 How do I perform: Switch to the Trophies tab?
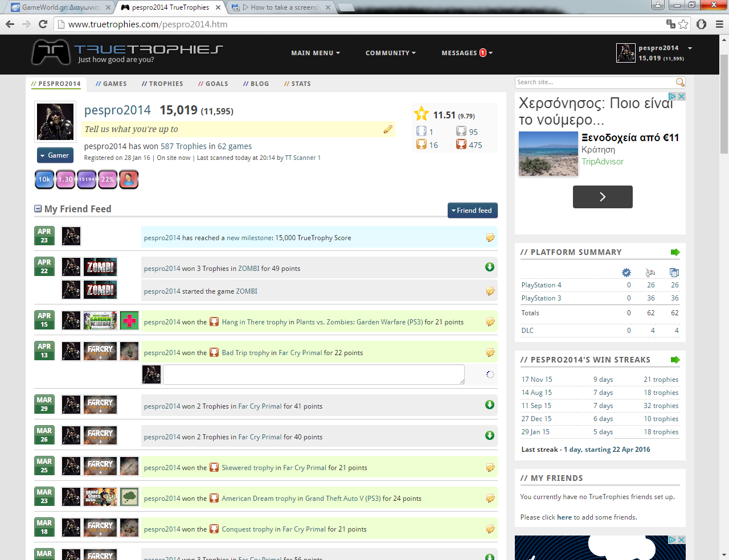click(x=162, y=84)
